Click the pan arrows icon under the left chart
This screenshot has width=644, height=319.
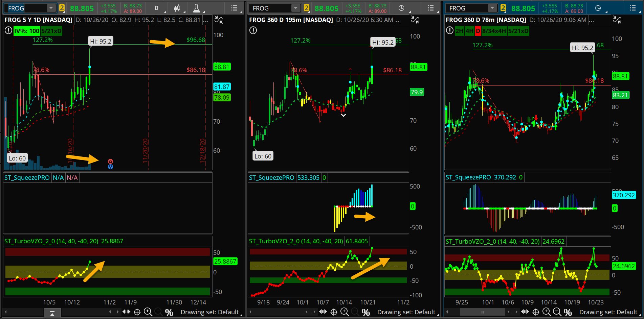coord(126,312)
